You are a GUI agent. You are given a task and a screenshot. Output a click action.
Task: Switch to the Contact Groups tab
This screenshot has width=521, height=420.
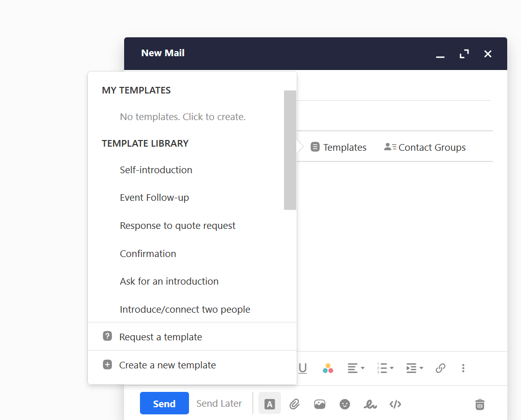click(x=424, y=147)
